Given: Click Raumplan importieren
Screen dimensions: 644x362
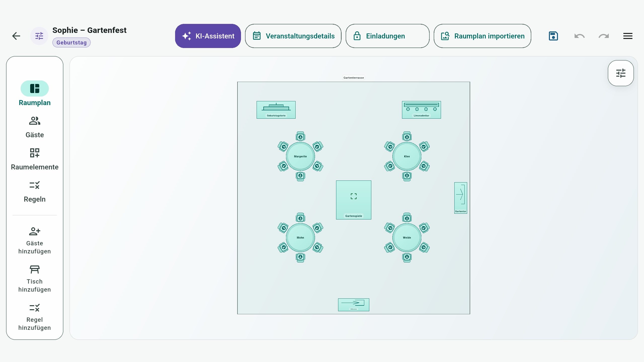Looking at the screenshot, I should [x=482, y=36].
